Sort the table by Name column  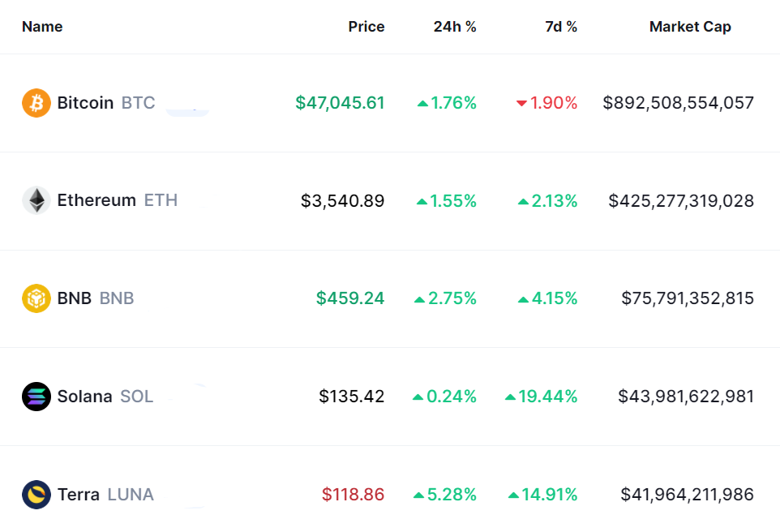42,27
